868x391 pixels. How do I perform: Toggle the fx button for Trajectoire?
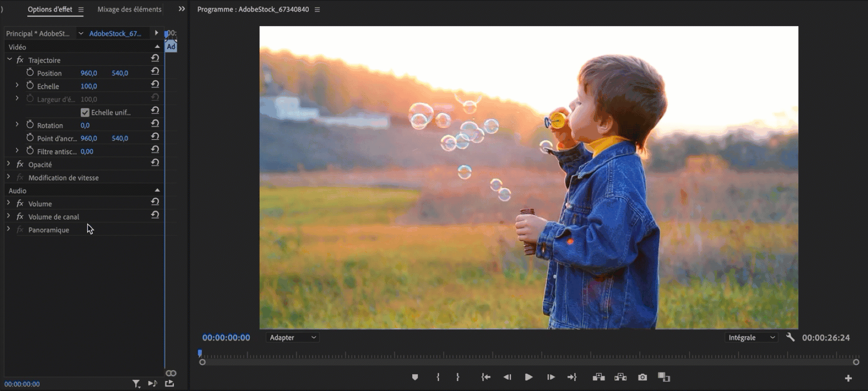(20, 60)
